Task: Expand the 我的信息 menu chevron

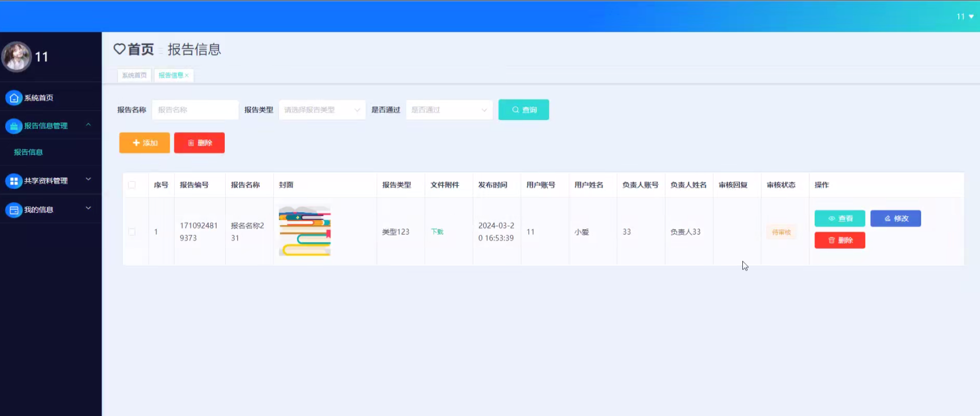Action: tap(88, 209)
